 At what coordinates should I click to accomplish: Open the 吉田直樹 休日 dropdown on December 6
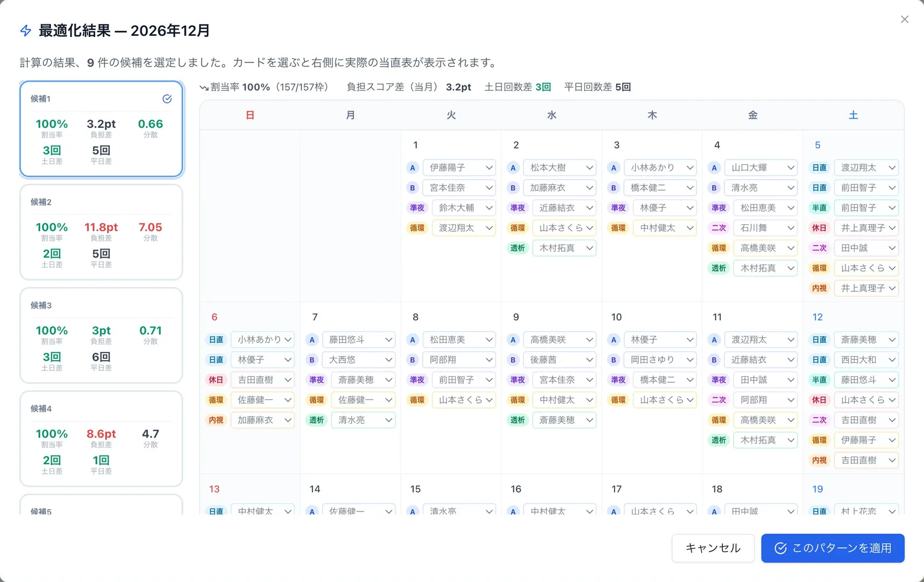click(263, 380)
